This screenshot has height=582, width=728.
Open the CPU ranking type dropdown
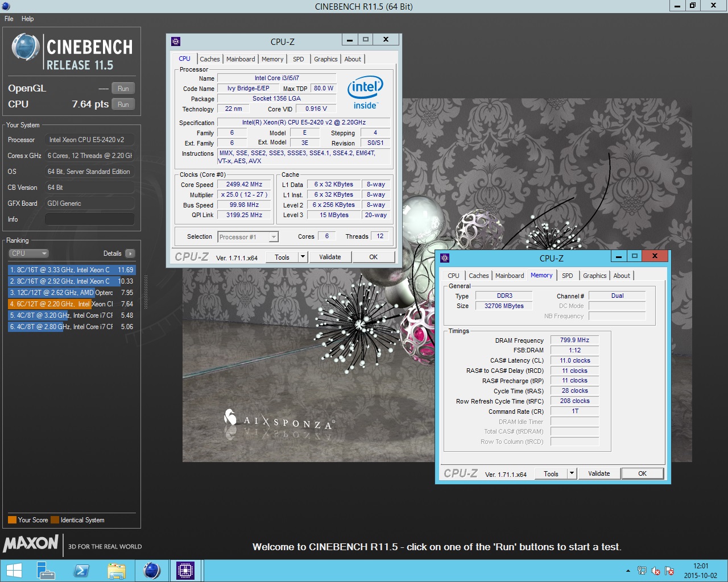(28, 253)
